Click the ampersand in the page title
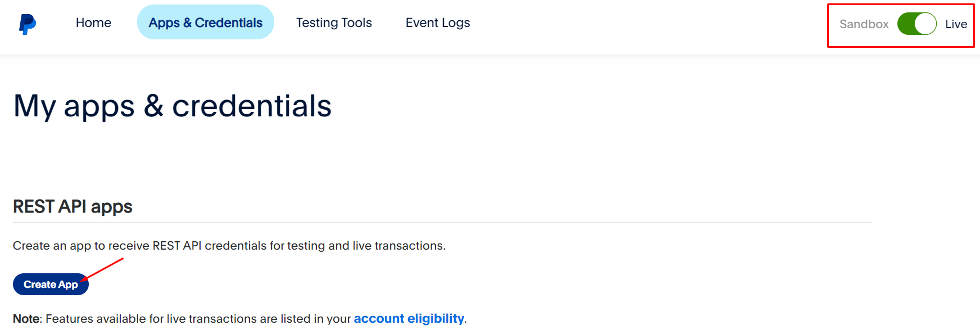 pos(153,106)
